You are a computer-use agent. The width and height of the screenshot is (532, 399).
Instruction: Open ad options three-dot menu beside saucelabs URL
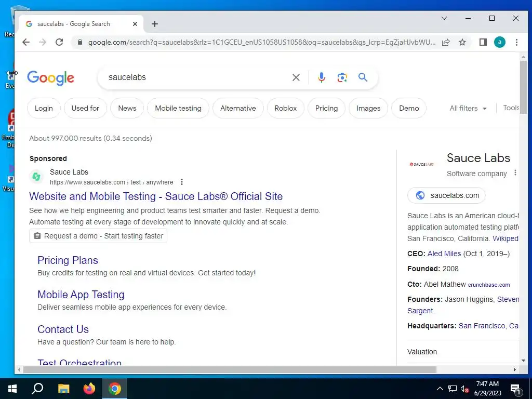pos(182,182)
